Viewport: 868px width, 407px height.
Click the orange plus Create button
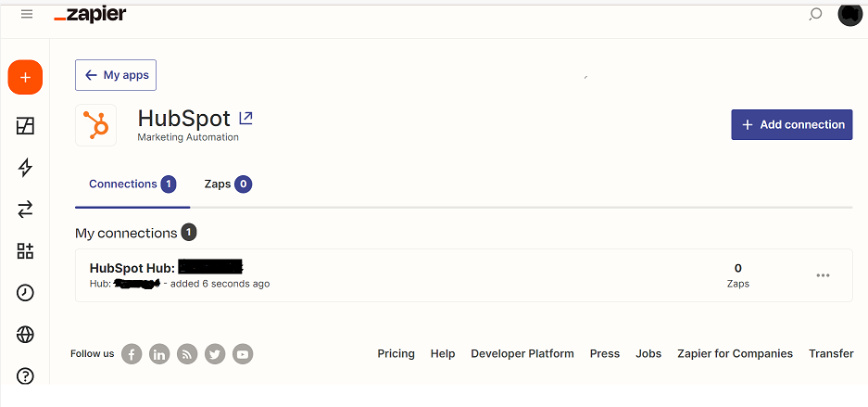pos(25,78)
